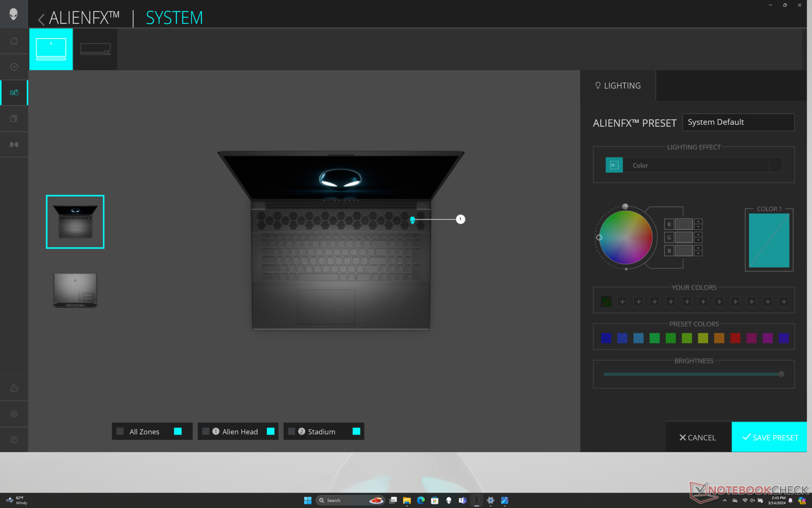This screenshot has width=812, height=508.
Task: Click the help question mark icon
Action: point(14,439)
